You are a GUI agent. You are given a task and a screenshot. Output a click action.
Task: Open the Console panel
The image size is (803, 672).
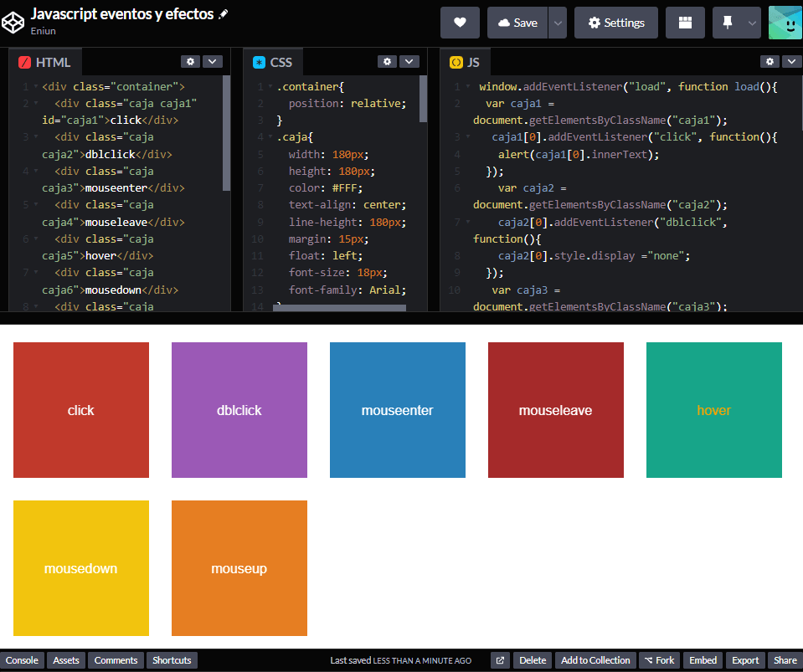(x=22, y=660)
